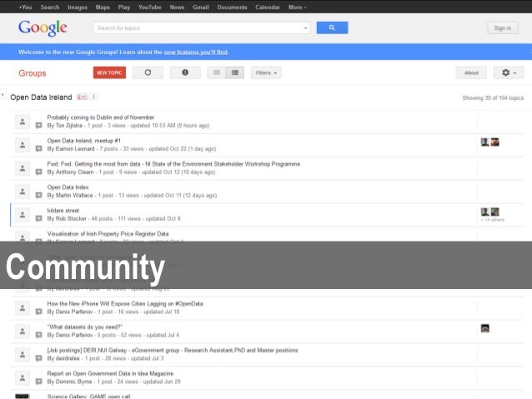
Task: Refresh the topic list
Action: point(148,72)
